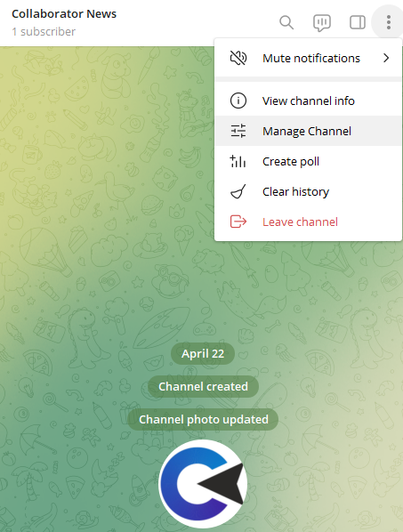
Task: Choose View channel info
Action: [308, 101]
